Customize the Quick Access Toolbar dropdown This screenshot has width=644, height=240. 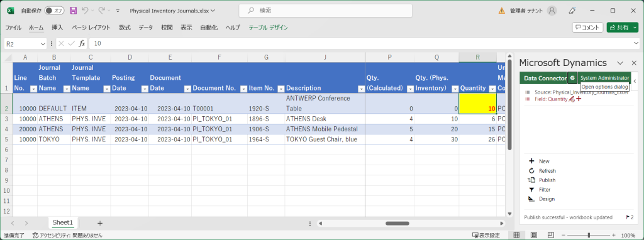click(x=118, y=11)
